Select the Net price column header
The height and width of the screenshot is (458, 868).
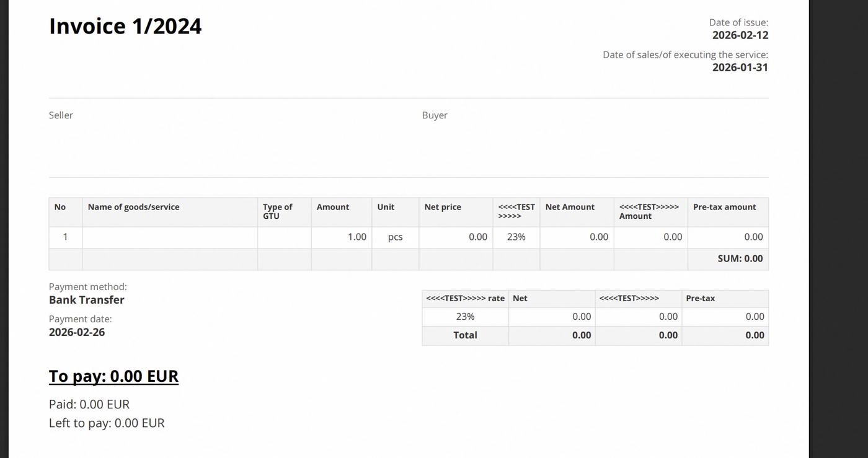[x=443, y=207]
